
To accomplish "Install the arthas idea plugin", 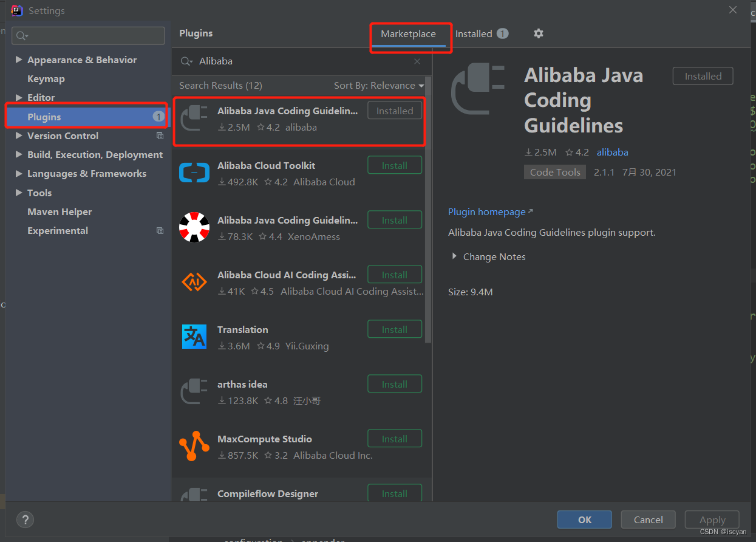I will coord(395,384).
